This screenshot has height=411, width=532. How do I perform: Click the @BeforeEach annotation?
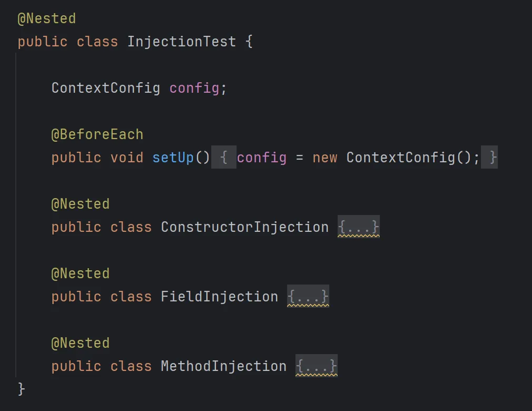[x=97, y=134]
